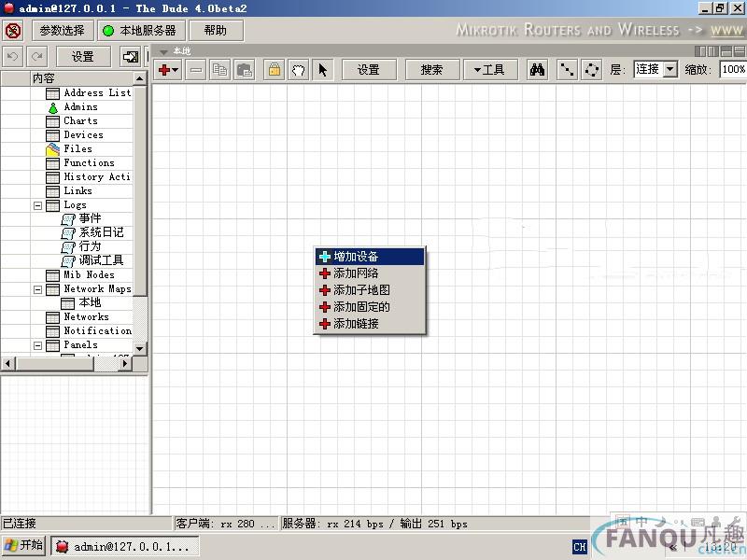Choose 添加链接 from context menu
747x560 pixels.
370,324
